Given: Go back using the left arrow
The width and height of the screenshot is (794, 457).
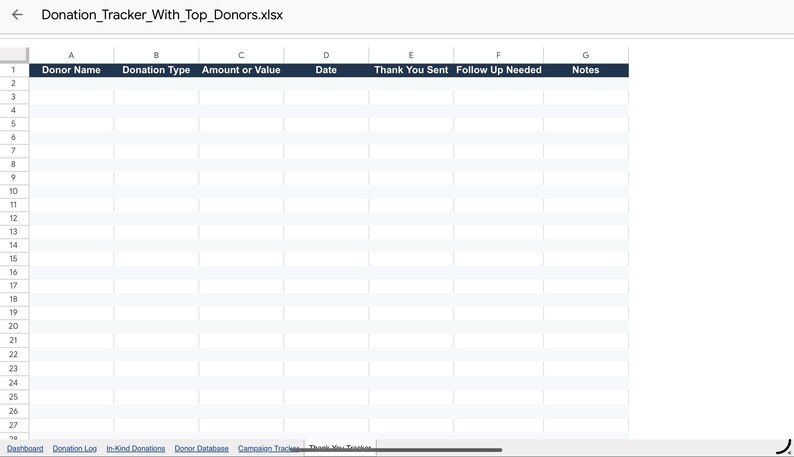Looking at the screenshot, I should 17,15.
